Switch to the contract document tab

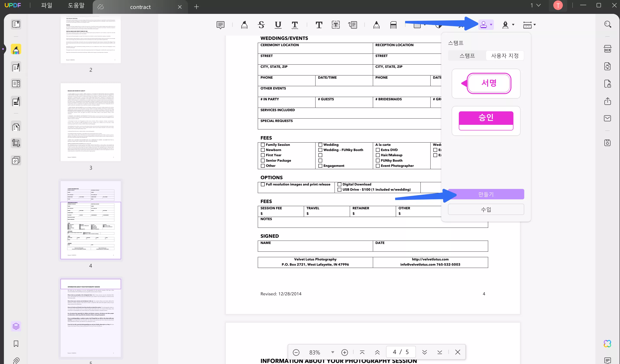(140, 7)
